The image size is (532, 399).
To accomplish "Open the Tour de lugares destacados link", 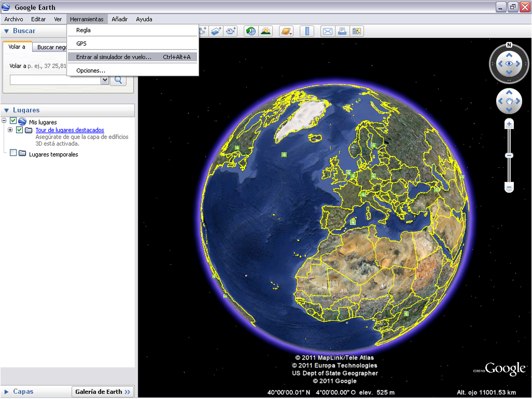I will (x=70, y=130).
